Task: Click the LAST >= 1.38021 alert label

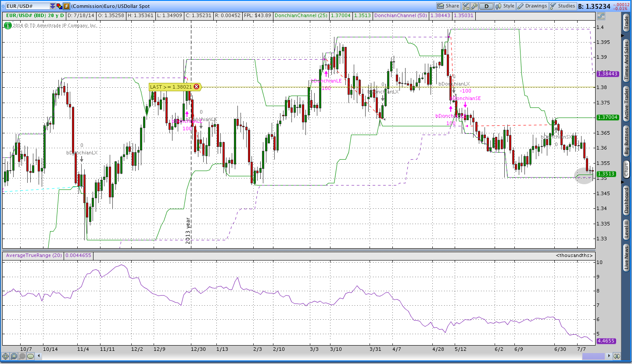Action: [171, 87]
